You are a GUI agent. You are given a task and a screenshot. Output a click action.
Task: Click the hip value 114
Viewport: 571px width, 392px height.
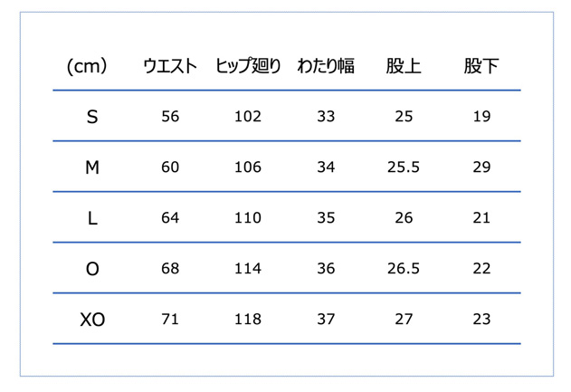click(248, 269)
